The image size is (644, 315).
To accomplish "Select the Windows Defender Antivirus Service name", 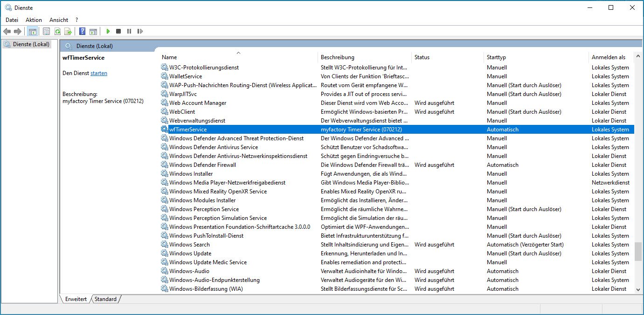I will click(214, 147).
